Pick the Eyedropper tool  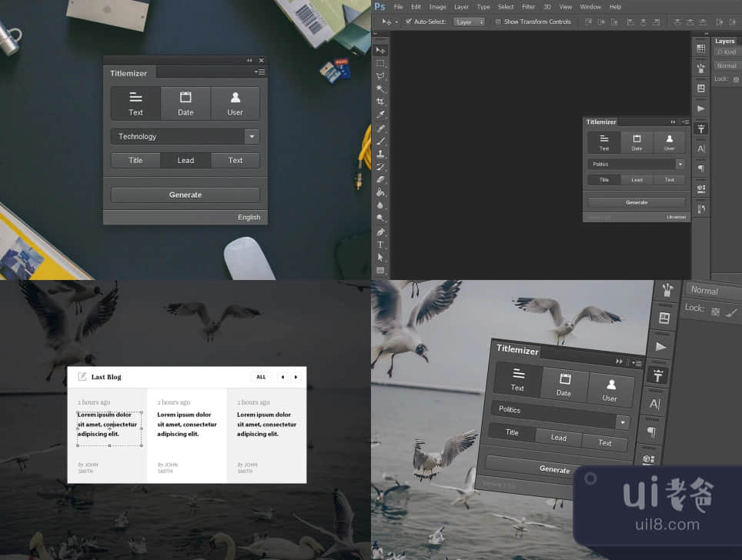pos(380,115)
